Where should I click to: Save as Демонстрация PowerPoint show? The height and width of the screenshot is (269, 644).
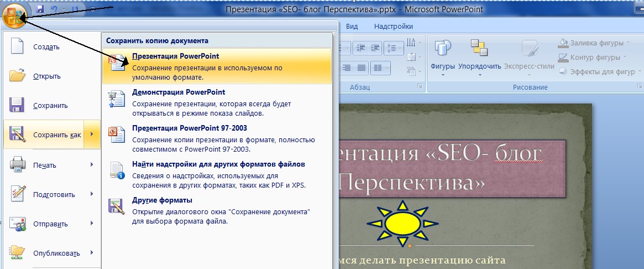[217, 102]
